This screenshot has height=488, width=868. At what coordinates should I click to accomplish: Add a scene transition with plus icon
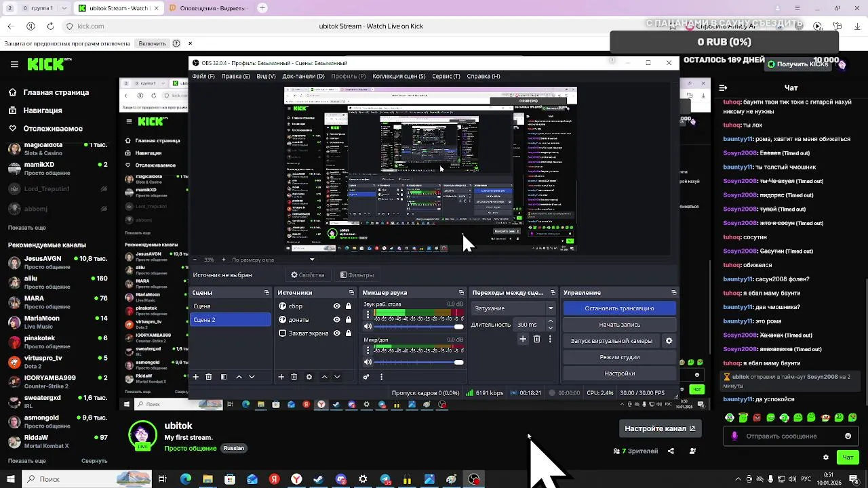point(523,339)
